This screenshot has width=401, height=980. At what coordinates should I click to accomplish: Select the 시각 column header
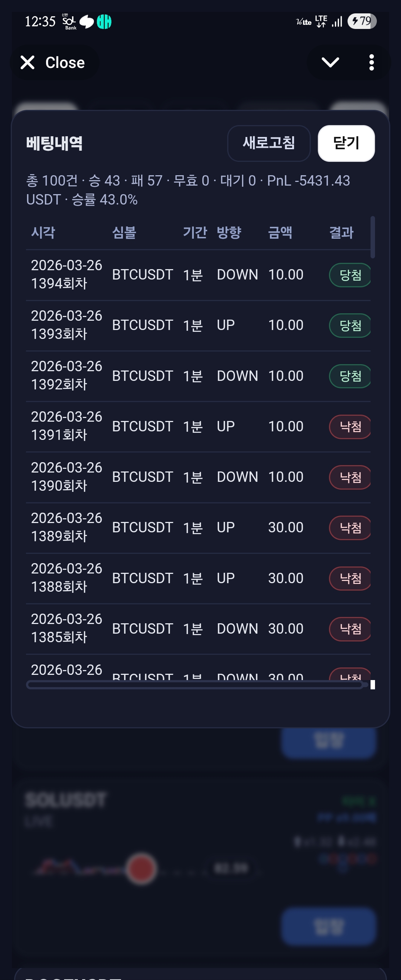(43, 232)
